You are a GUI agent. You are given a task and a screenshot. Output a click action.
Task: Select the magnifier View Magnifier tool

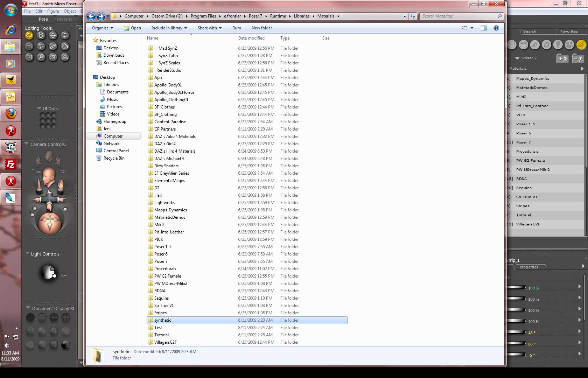click(41, 57)
